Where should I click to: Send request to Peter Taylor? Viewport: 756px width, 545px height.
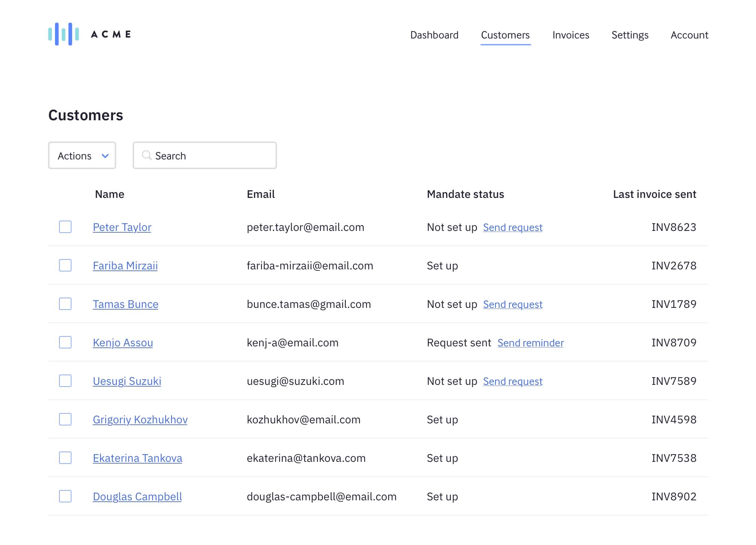click(x=512, y=227)
